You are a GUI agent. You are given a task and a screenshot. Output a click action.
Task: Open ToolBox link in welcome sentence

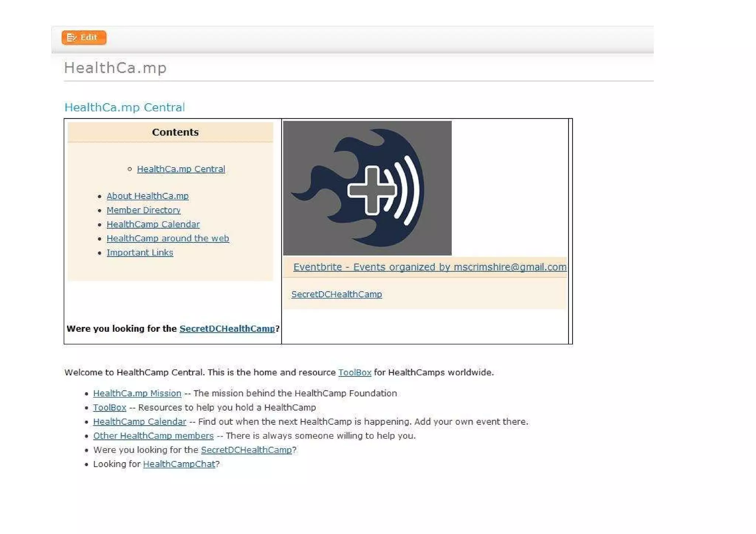click(x=354, y=372)
